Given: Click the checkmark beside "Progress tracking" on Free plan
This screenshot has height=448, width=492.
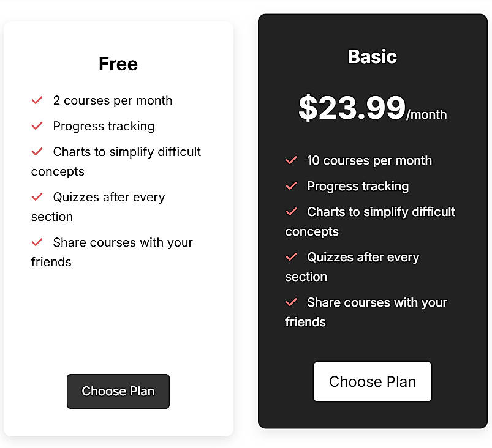Looking at the screenshot, I should pyautogui.click(x=37, y=126).
